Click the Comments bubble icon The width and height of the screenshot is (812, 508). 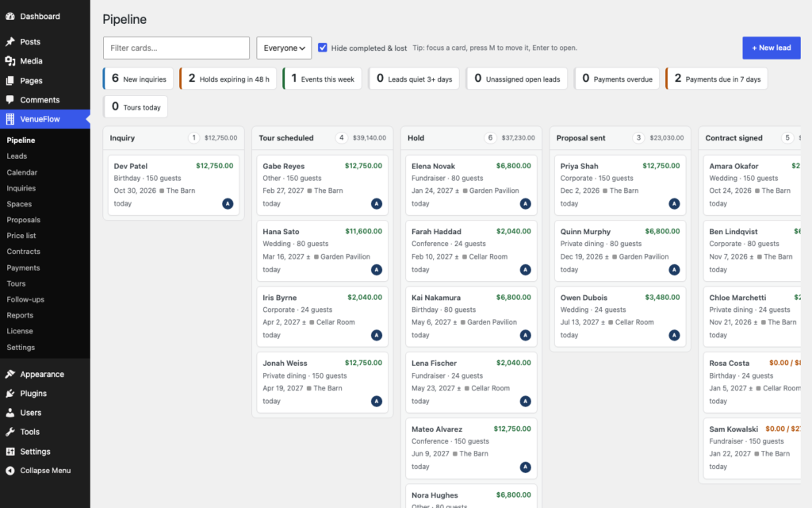click(x=10, y=99)
